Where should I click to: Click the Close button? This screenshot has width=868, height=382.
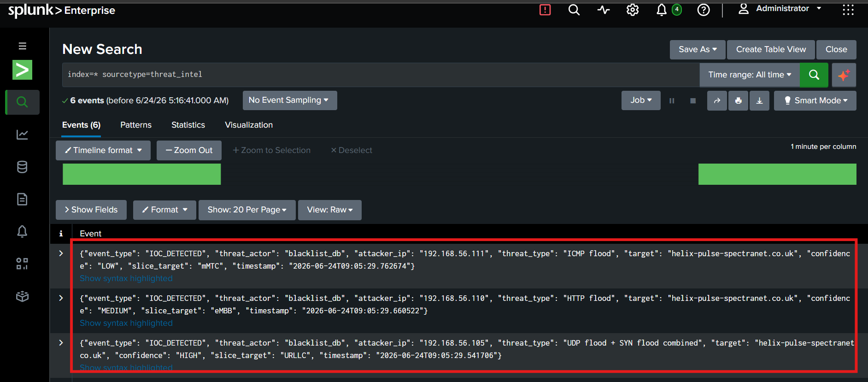pos(836,49)
